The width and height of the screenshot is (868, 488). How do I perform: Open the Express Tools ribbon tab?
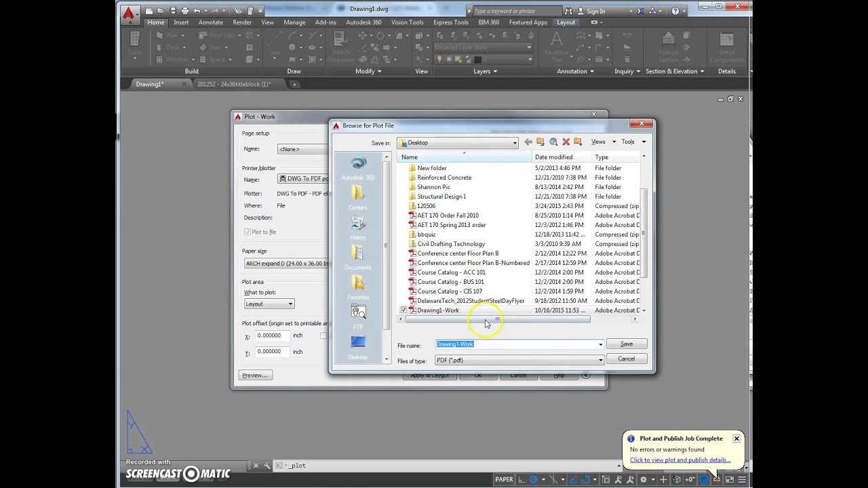click(x=450, y=22)
